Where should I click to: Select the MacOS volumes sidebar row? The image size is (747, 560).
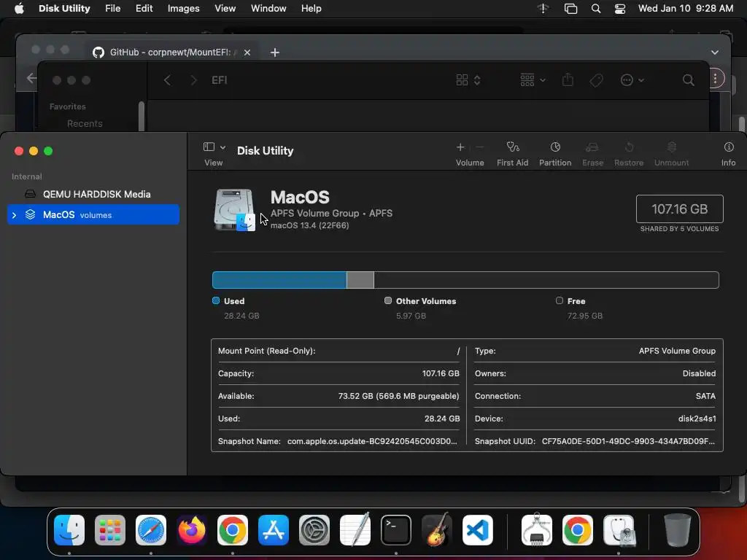[x=93, y=215]
